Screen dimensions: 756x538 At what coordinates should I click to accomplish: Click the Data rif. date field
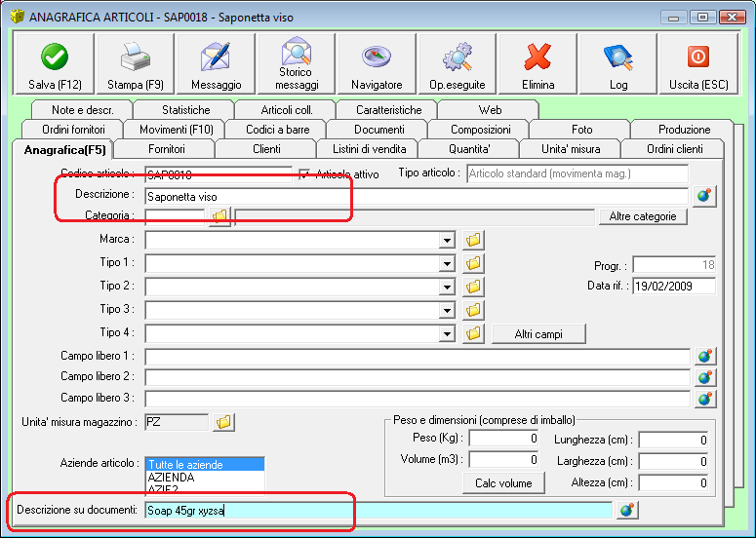click(674, 287)
